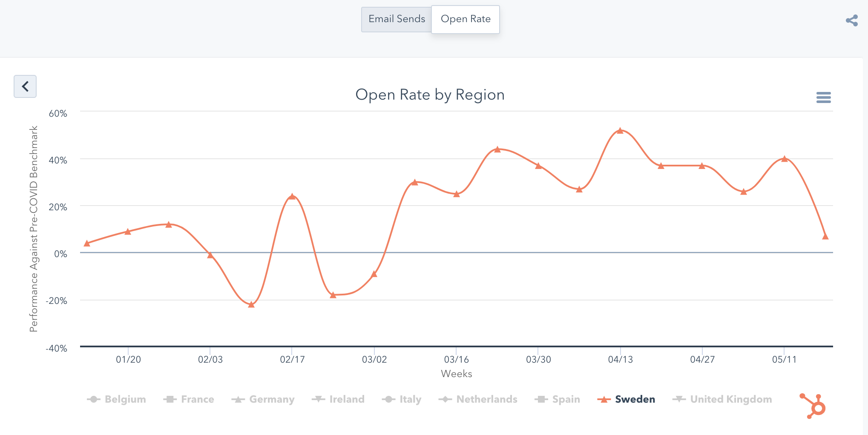The height and width of the screenshot is (435, 868).
Task: Click the share icon in top right
Action: (852, 20)
